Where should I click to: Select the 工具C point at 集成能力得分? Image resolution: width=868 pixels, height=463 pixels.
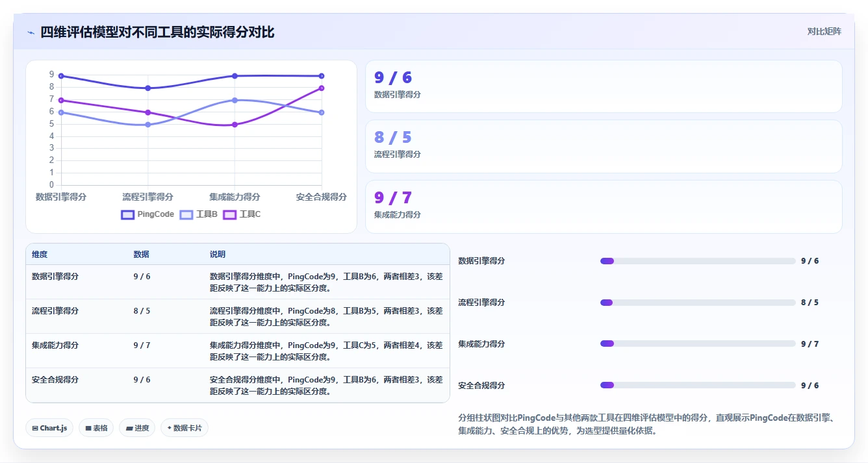click(x=235, y=125)
